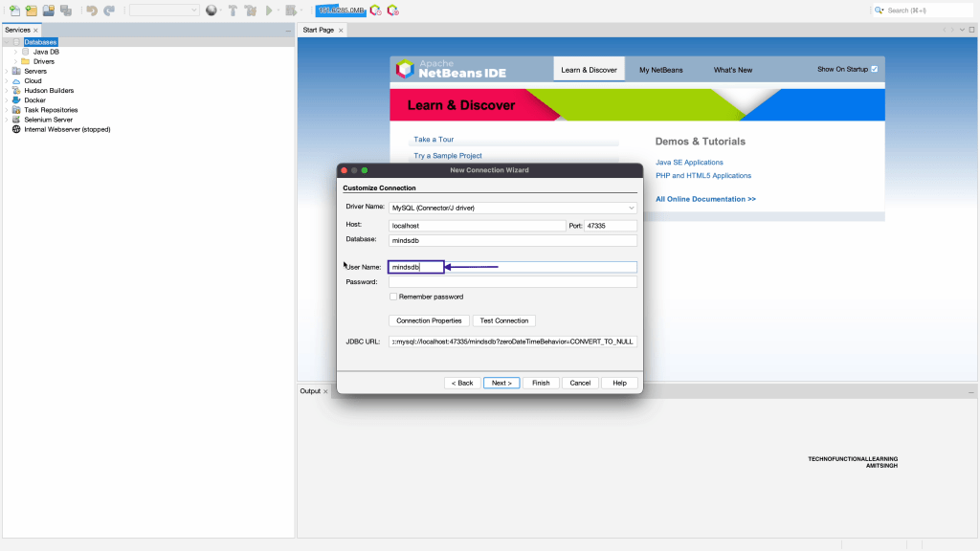Click the Open Project toolbar icon

[x=49, y=11]
